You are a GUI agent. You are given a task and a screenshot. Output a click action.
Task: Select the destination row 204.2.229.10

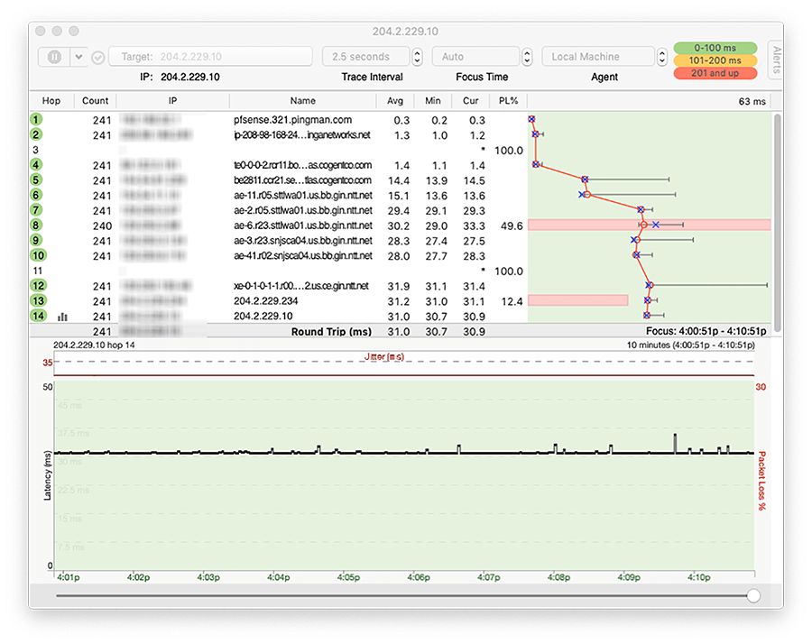[x=271, y=317]
